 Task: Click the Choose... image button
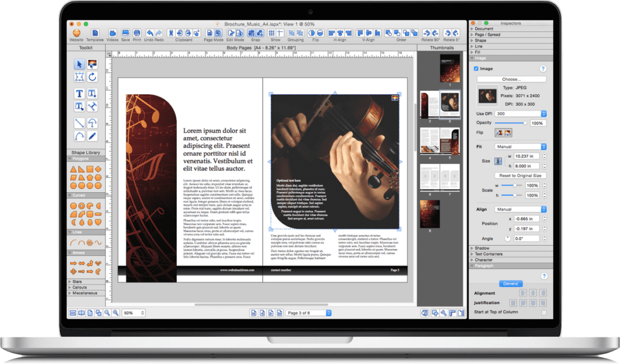tap(511, 79)
